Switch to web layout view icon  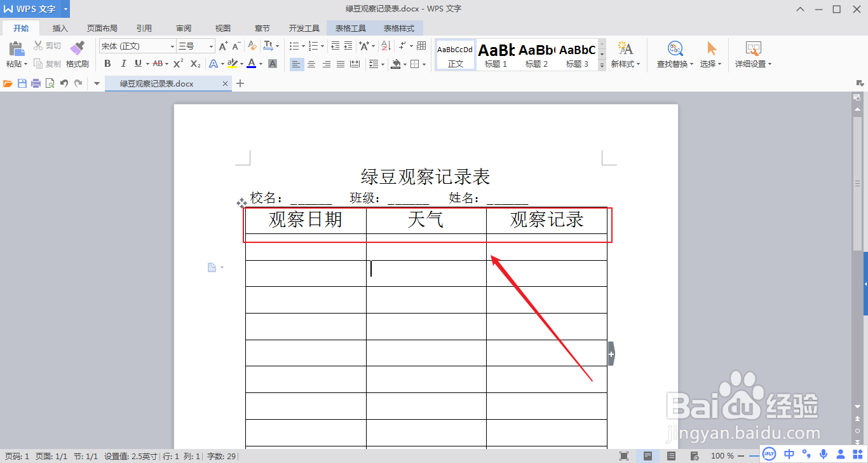(x=695, y=455)
